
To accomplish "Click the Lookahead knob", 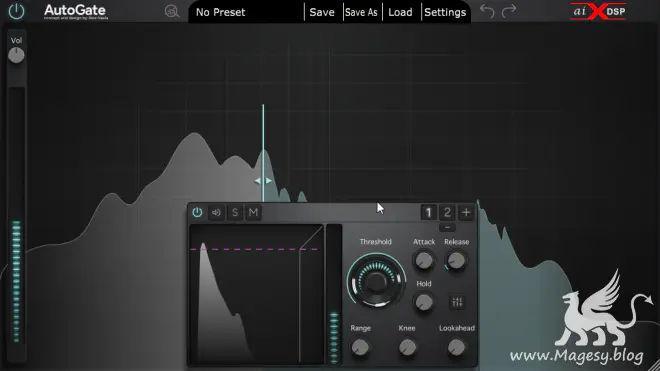I will point(456,347).
